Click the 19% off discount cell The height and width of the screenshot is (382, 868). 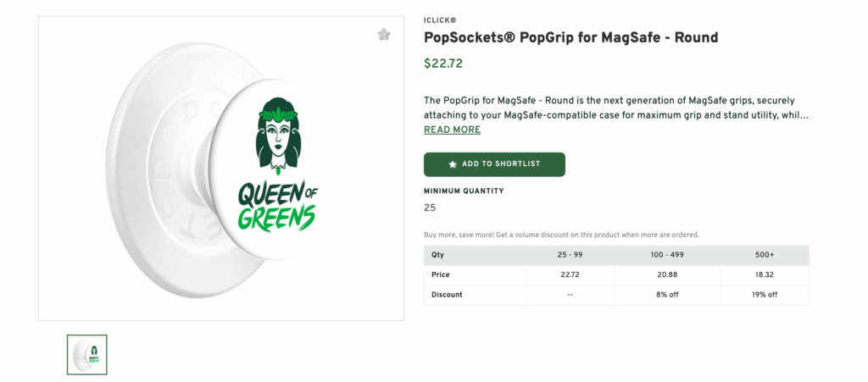tap(765, 295)
